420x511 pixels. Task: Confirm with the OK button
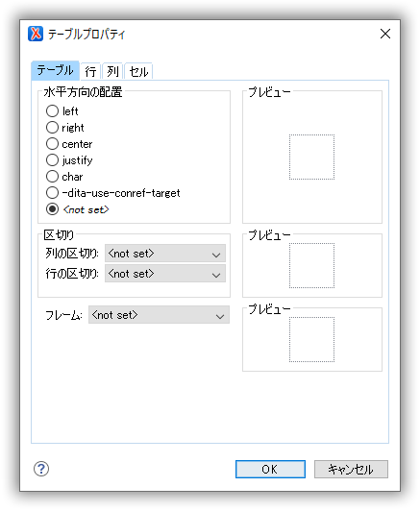click(270, 470)
